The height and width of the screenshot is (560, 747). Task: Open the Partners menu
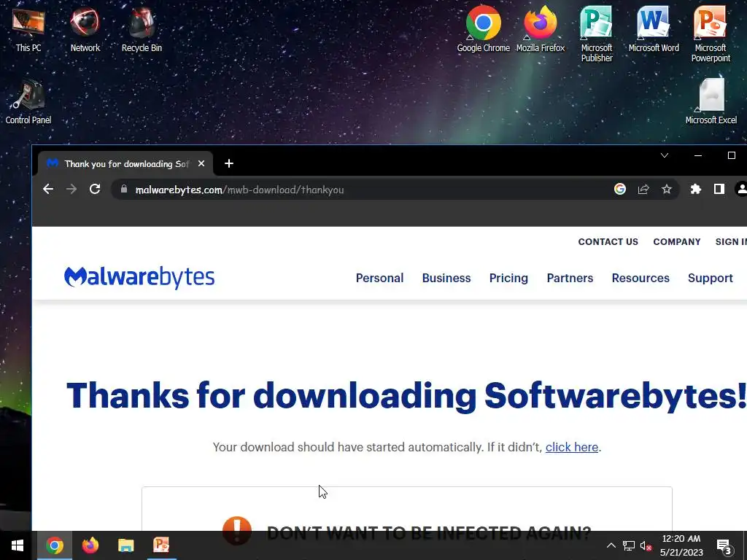pyautogui.click(x=570, y=278)
